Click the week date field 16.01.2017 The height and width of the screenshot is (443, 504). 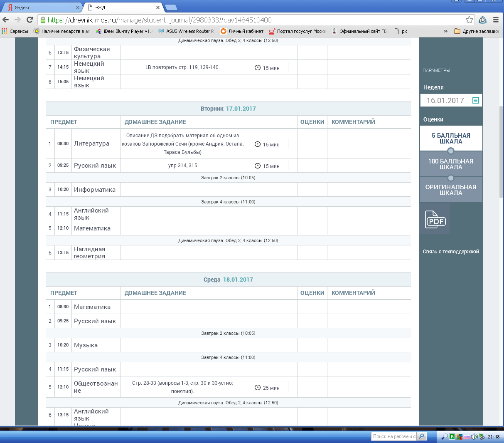445,100
